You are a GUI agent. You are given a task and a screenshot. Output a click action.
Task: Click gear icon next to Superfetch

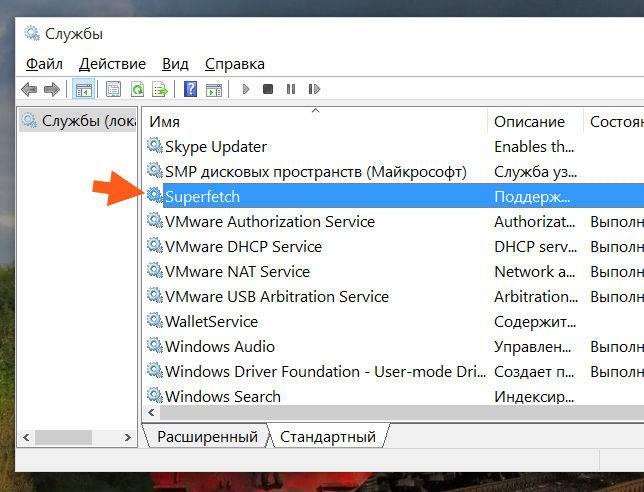point(155,195)
